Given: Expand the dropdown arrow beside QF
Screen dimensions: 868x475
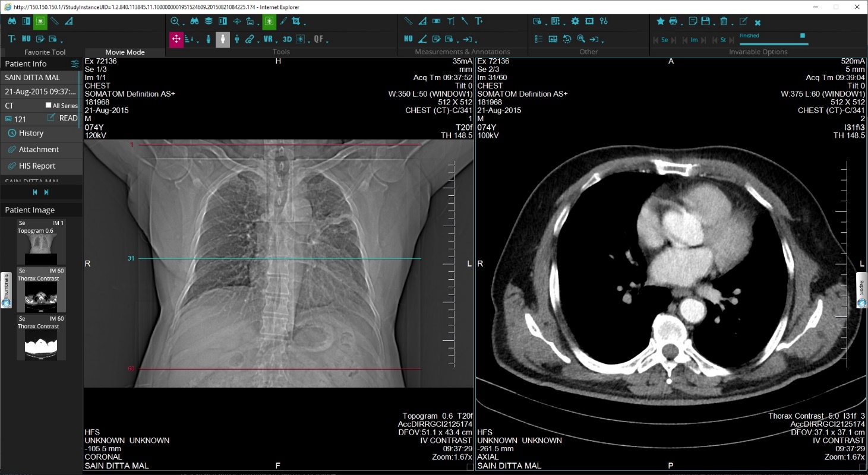Looking at the screenshot, I should 327,42.
